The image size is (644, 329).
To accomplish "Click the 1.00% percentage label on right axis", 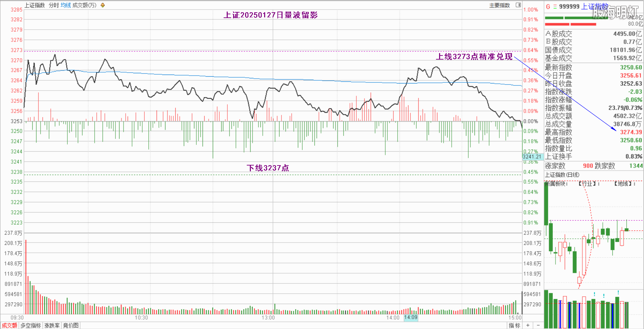I will point(531,10).
